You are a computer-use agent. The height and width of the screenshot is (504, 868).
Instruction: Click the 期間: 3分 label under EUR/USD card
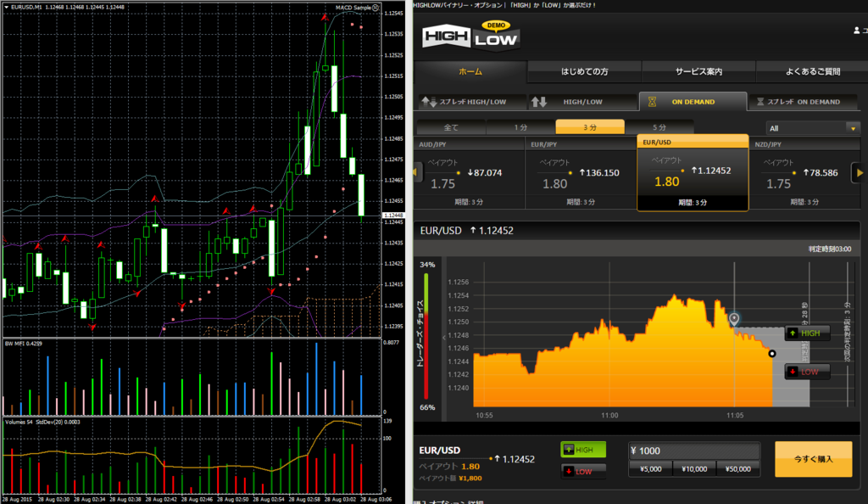(x=693, y=203)
